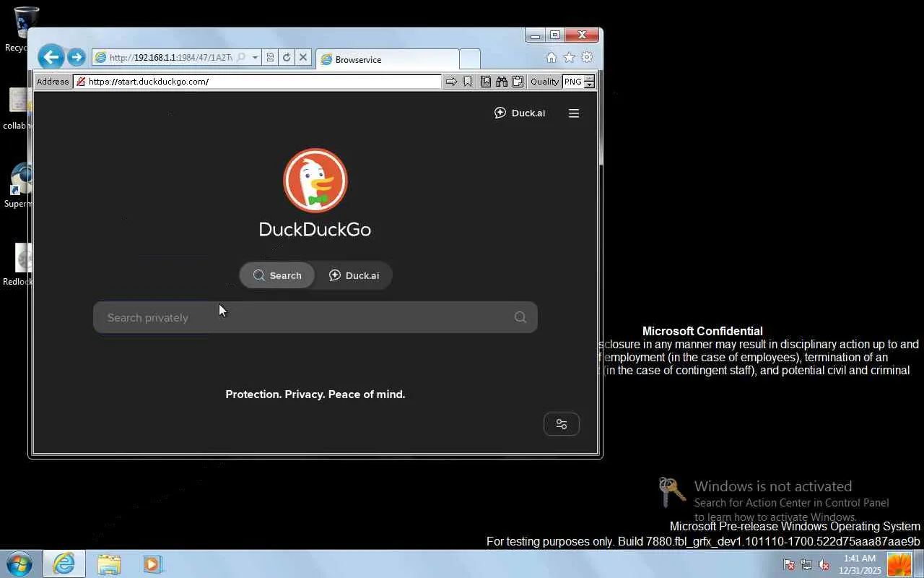Minimize the Internet Explorer window
The width and height of the screenshot is (924, 578).
(535, 35)
